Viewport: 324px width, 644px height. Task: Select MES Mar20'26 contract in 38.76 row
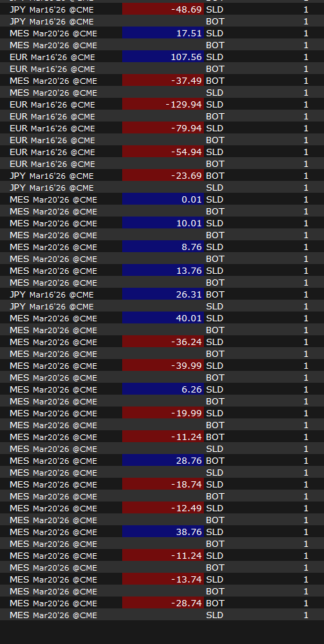pos(53,532)
